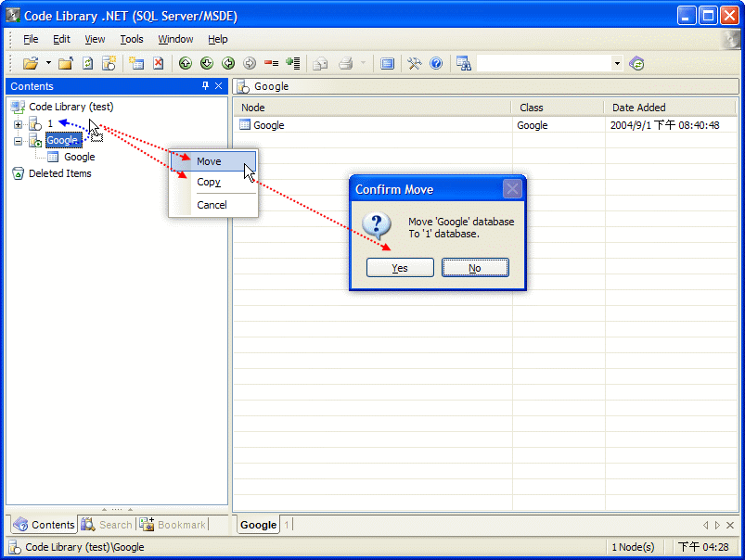Click the Deleted Items recycle bin icon
745x560 pixels.
[18, 174]
